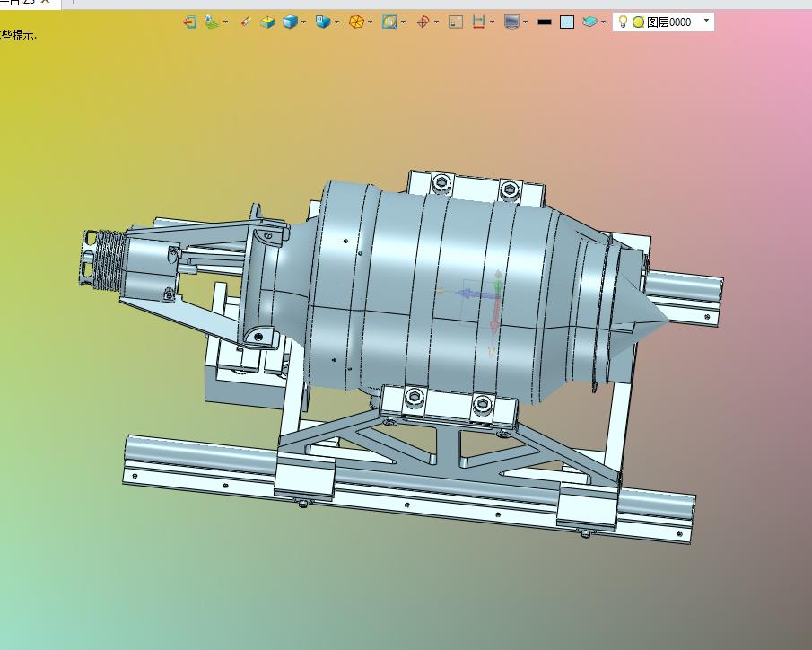Toggle the yellow circle layer status

[x=638, y=22]
